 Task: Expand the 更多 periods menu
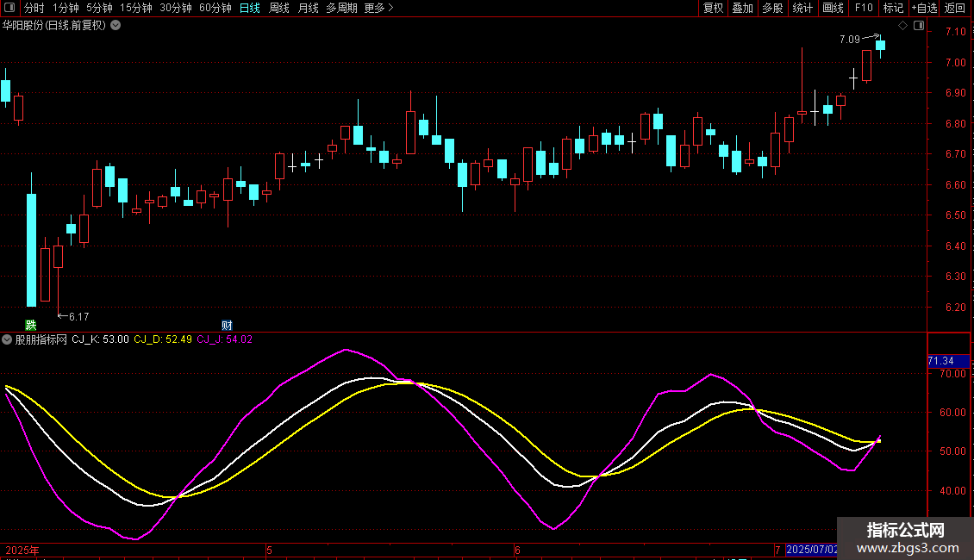point(378,8)
